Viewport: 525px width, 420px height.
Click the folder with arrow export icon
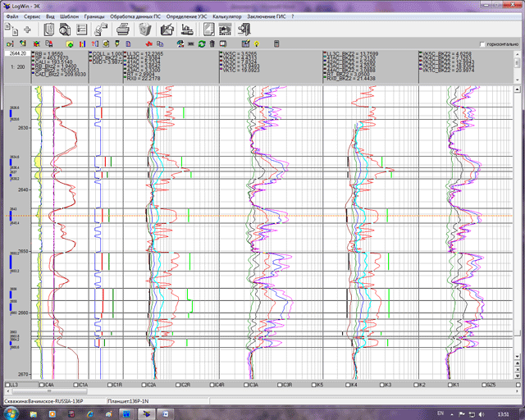(x=167, y=30)
